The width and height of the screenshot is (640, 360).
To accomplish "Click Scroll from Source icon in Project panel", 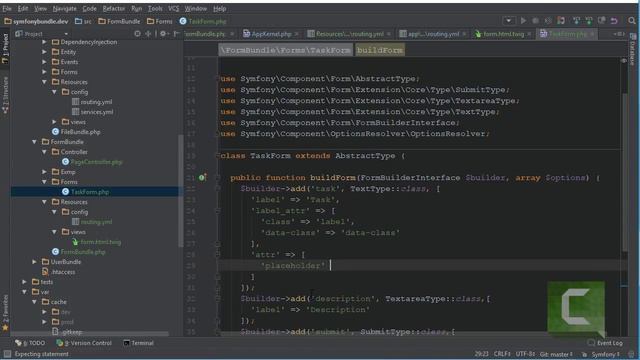I will (137, 34).
